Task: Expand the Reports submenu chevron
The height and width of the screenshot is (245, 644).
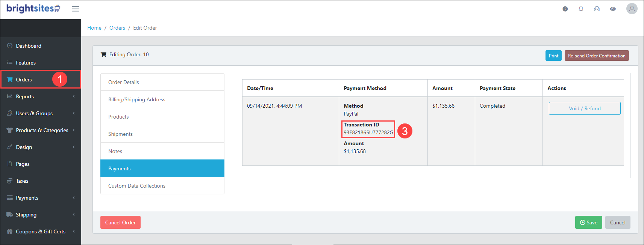Action: (x=74, y=96)
